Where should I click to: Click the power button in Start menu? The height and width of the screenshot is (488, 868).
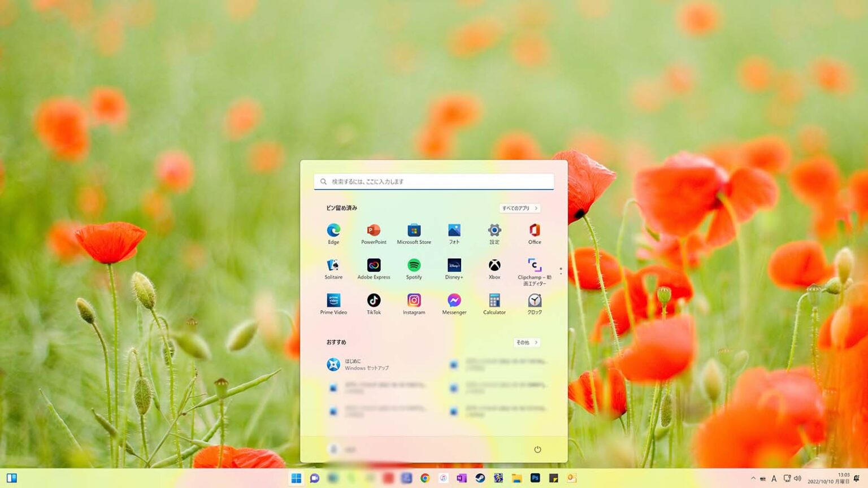[537, 450]
